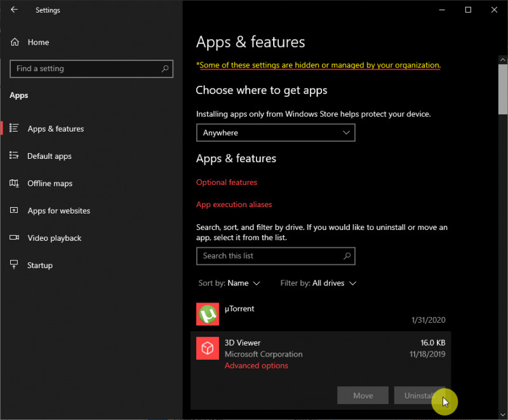
Task: Minimize the Settings window
Action: [442, 10]
